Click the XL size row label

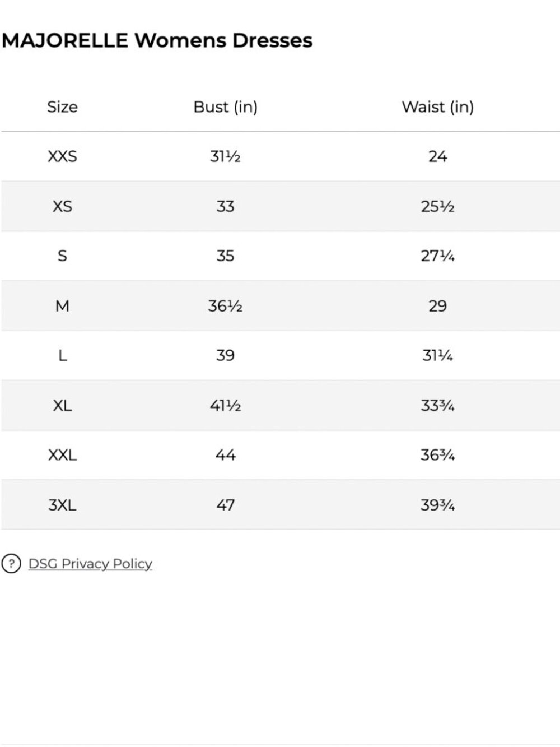point(62,405)
